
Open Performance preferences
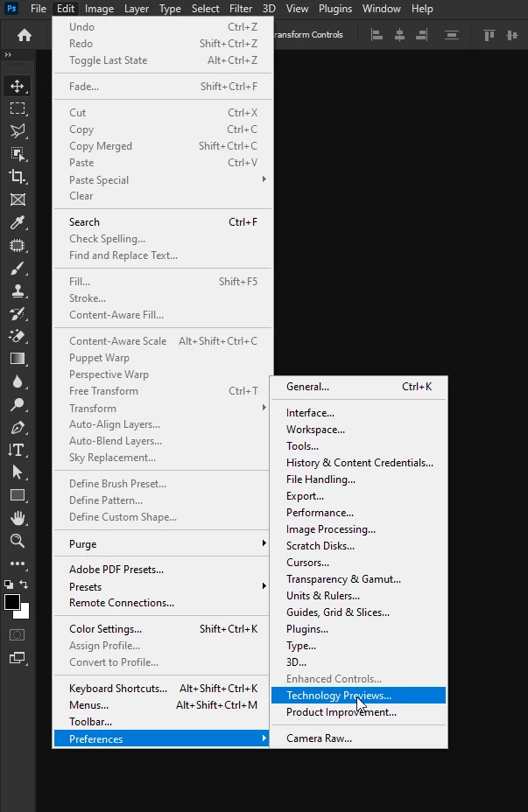click(x=358, y=513)
